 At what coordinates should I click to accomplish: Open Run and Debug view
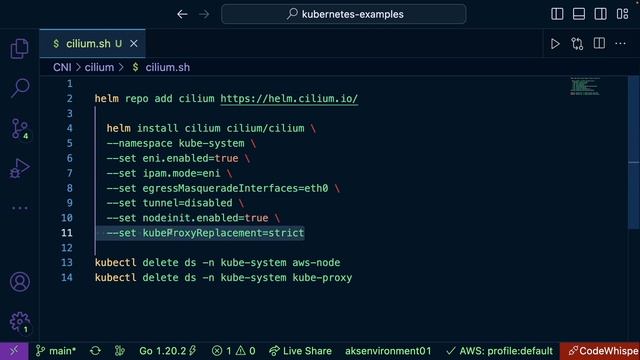point(20,168)
